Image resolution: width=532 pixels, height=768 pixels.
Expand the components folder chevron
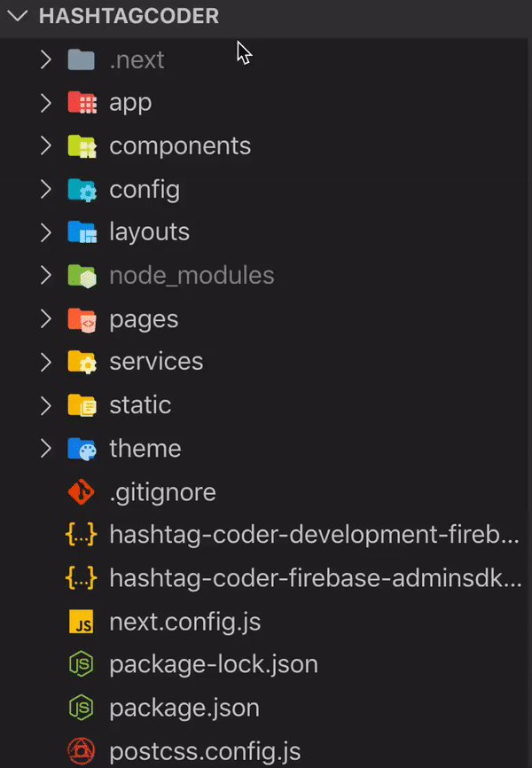tap(46, 146)
